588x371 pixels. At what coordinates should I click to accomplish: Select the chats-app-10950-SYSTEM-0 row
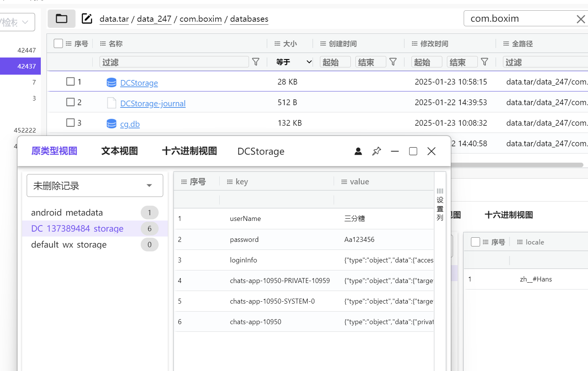304,301
